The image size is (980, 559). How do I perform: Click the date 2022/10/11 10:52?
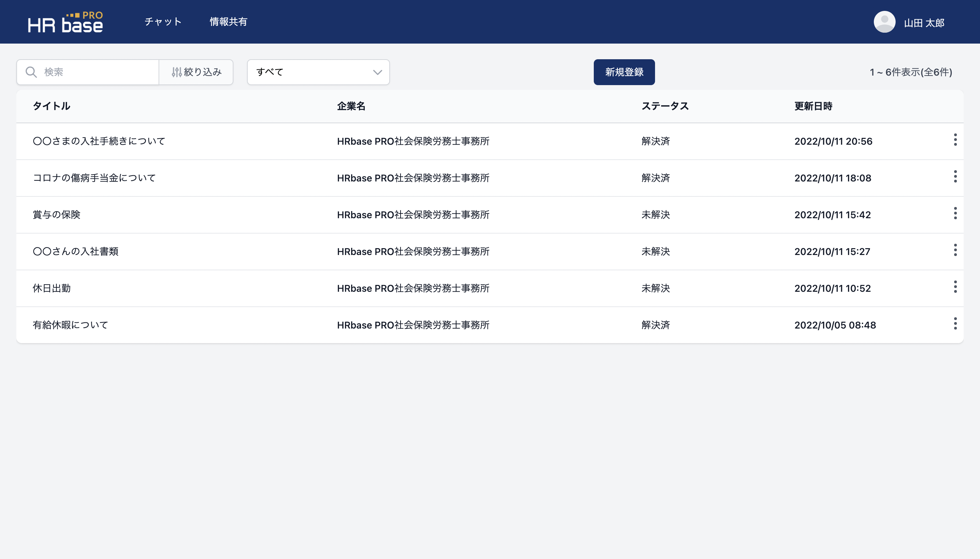832,288
